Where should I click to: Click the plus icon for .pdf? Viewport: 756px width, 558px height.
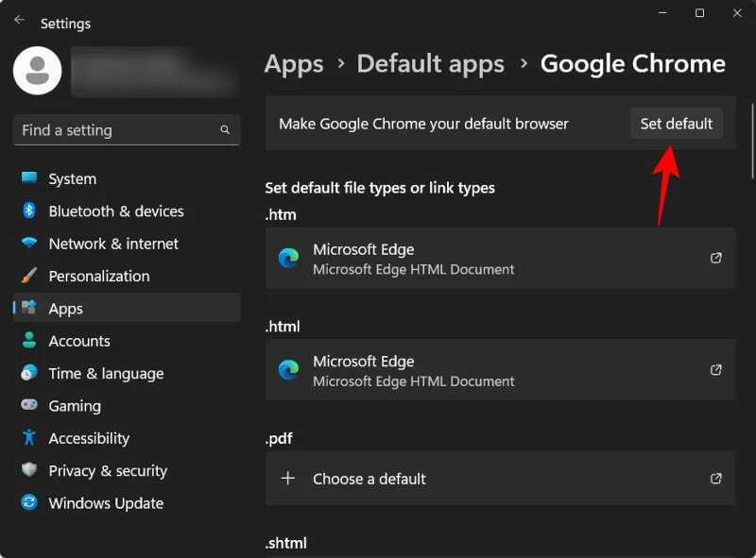(x=288, y=479)
